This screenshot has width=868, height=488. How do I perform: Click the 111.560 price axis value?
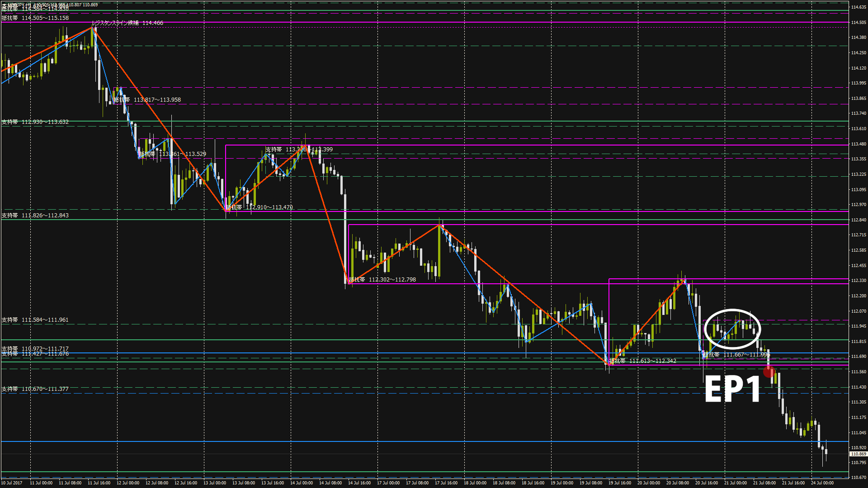pos(859,372)
